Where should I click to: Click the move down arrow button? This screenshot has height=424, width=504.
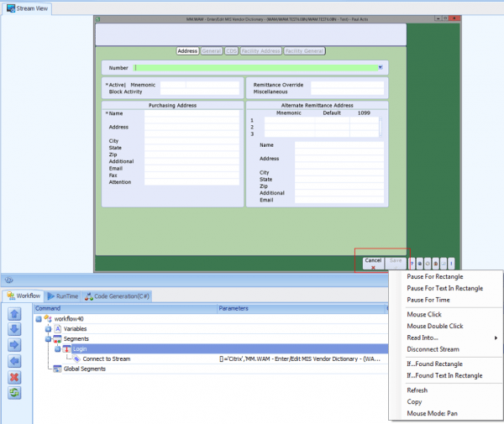pyautogui.click(x=13, y=330)
